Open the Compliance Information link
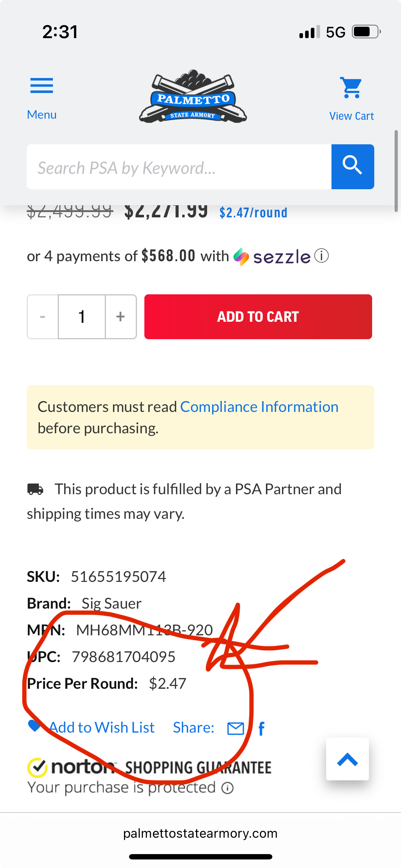The height and width of the screenshot is (868, 401). click(259, 407)
